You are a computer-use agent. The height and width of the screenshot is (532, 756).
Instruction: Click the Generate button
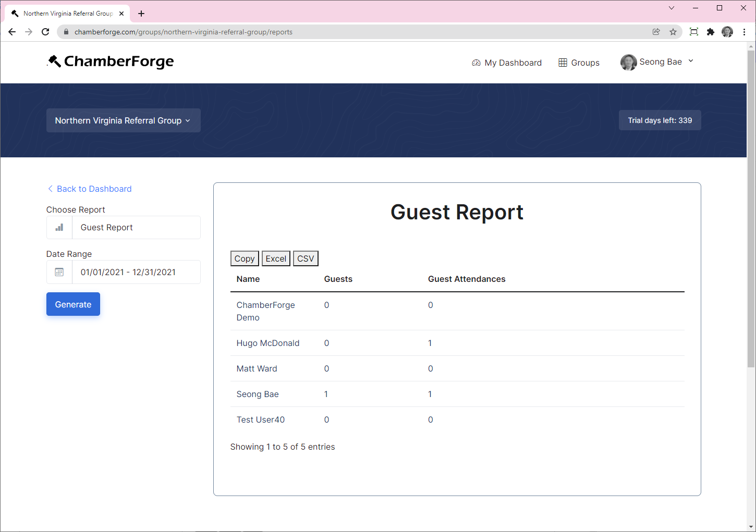point(73,304)
